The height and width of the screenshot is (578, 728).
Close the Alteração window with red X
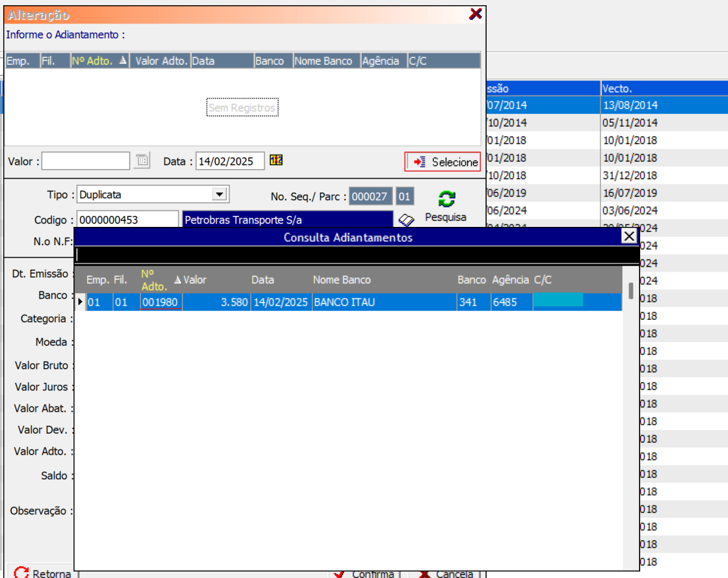(x=476, y=14)
